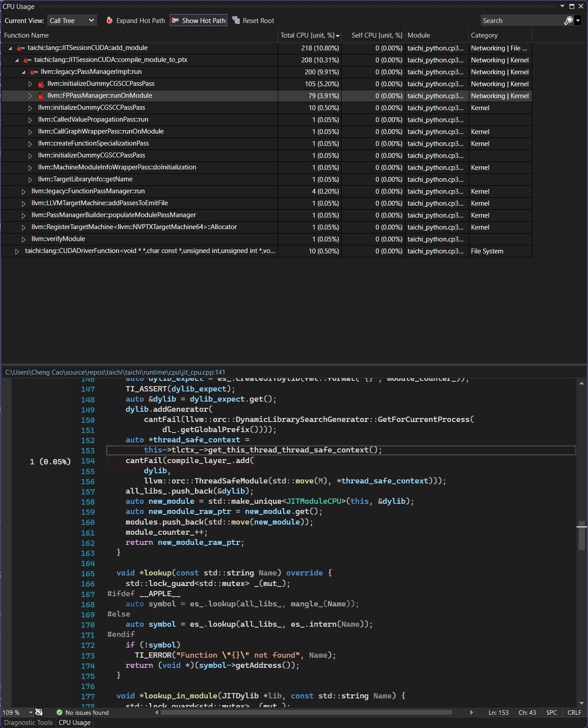Screen dimensions: 588x728
Task: Click the green checkmark health icon
Action: pos(59,712)
